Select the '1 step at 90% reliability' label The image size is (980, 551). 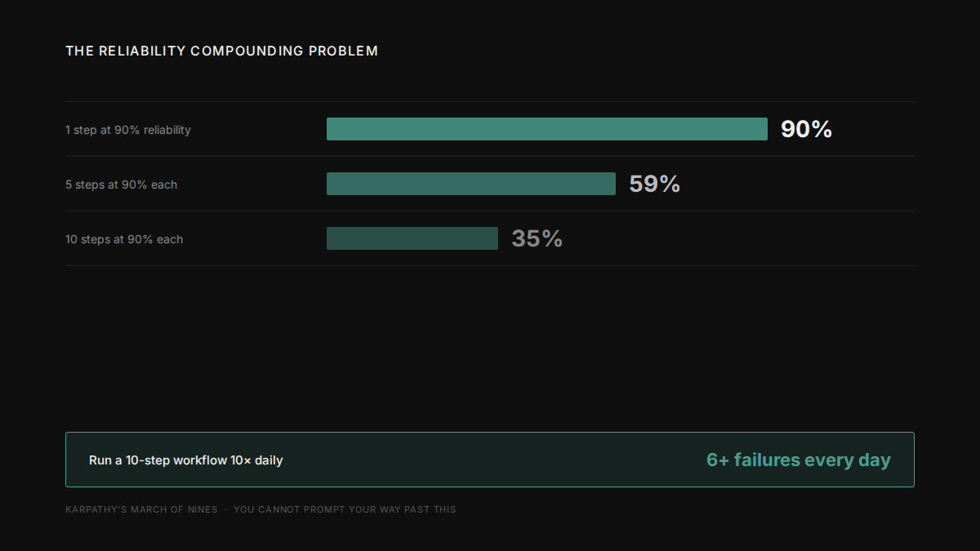coord(128,130)
